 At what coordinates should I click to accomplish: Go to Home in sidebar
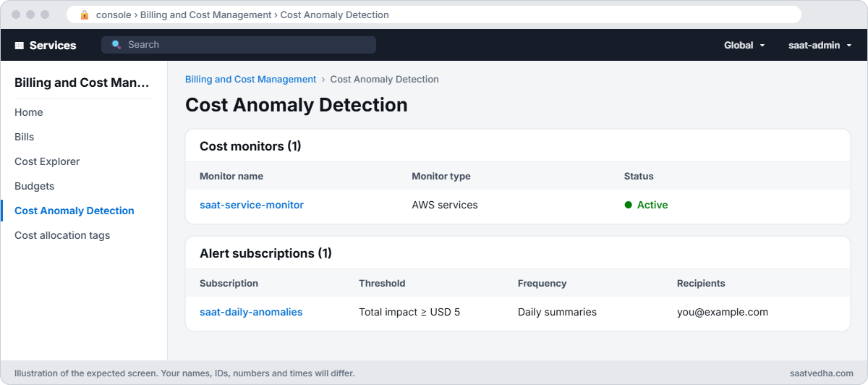pyautogui.click(x=29, y=112)
